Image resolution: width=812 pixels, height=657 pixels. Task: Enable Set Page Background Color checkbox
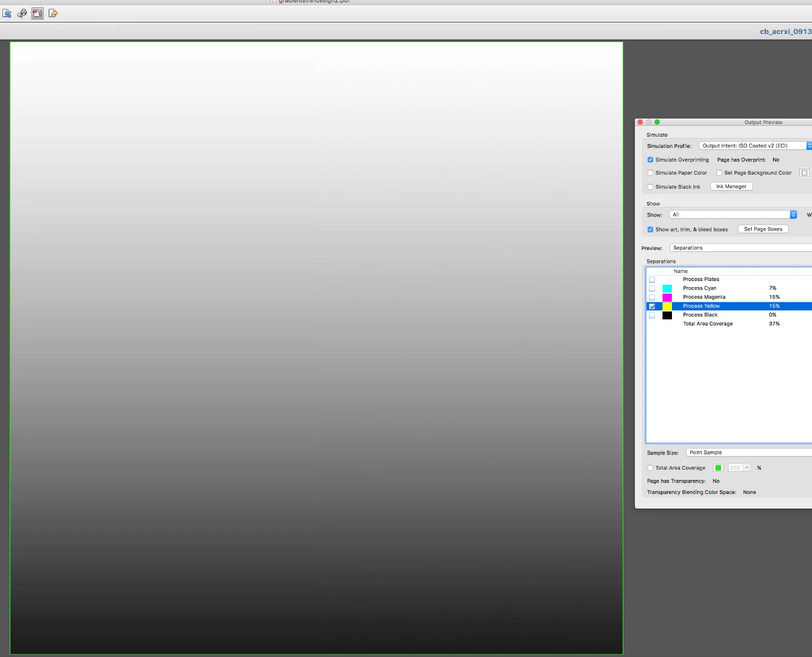click(719, 173)
